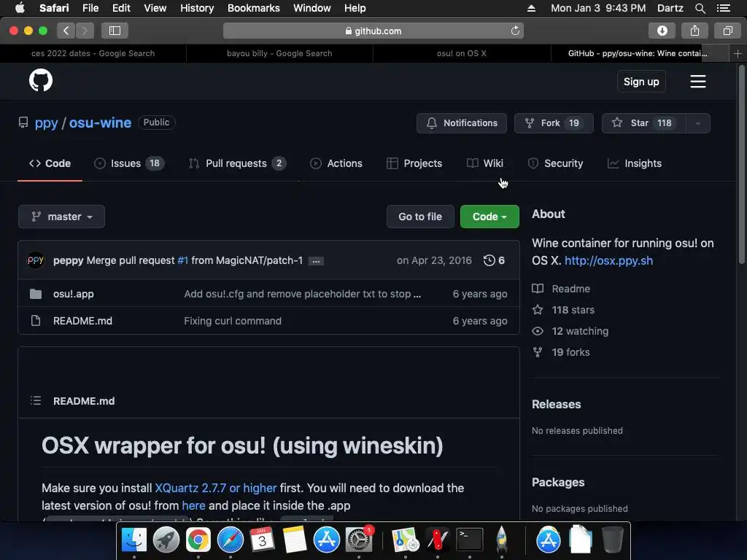Viewport: 747px width, 560px height.
Task: Open the http://osx.ppy.sh link
Action: click(x=608, y=260)
